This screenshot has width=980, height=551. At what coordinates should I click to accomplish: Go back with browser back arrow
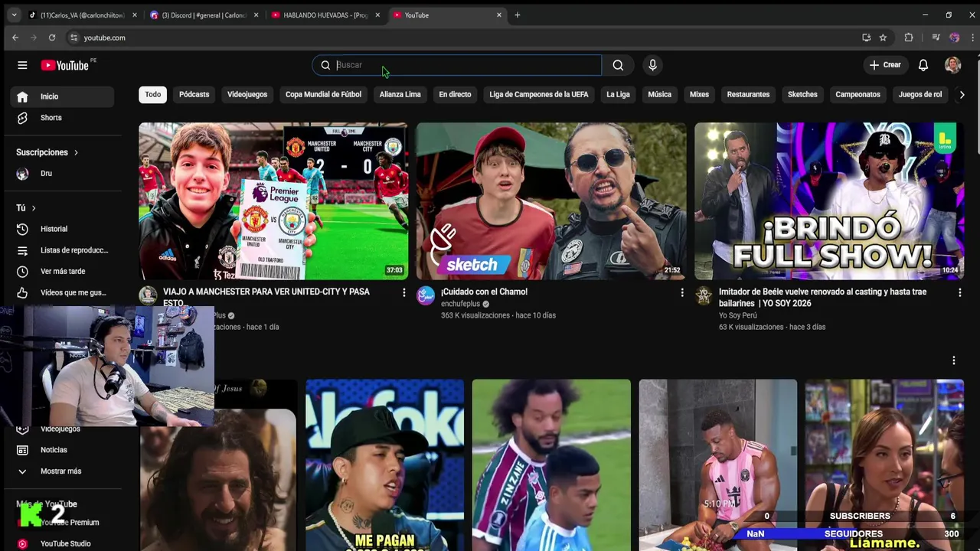15,37
